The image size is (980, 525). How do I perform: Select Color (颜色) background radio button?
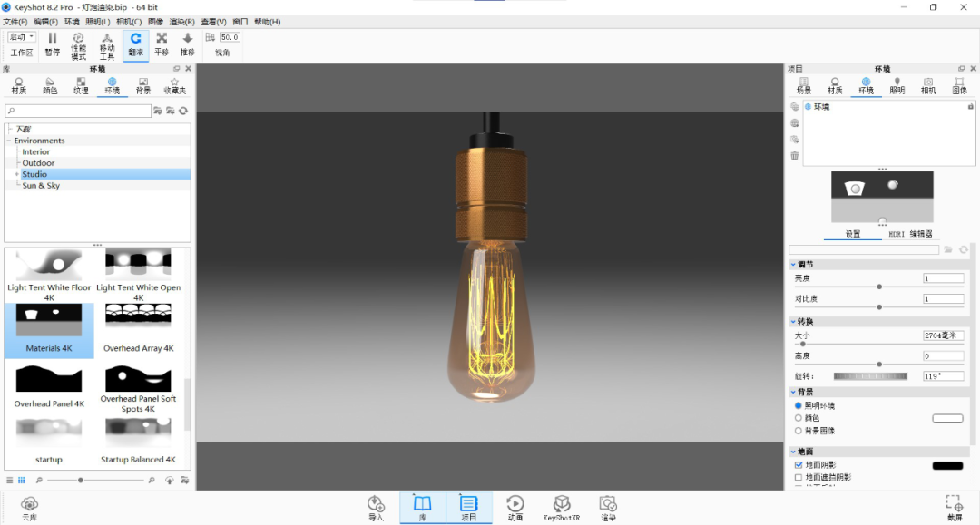(x=799, y=418)
